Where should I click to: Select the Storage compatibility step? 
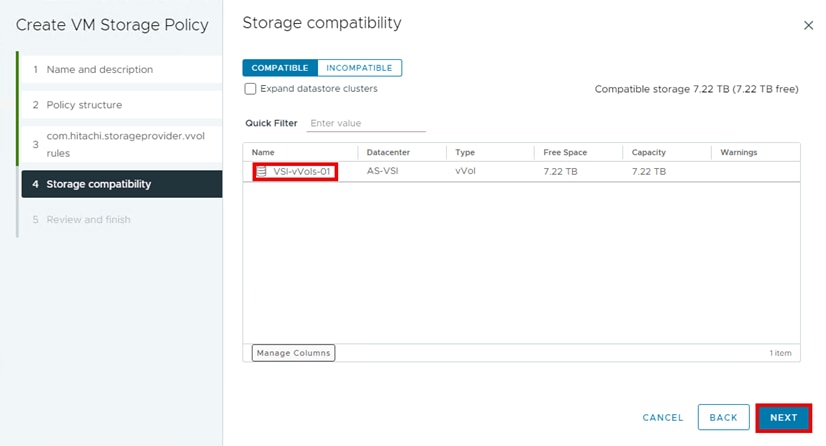coord(98,184)
